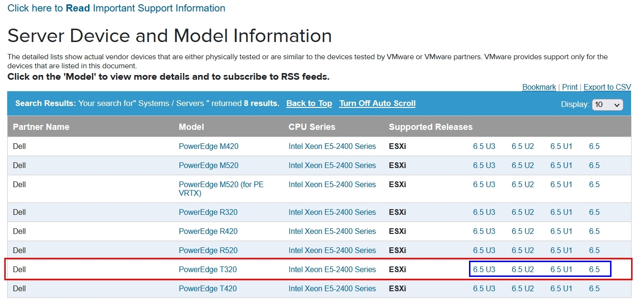Click 6.5 U1 release for PowerEdge M420
Image resolution: width=644 pixels, height=307 pixels.
point(561,146)
